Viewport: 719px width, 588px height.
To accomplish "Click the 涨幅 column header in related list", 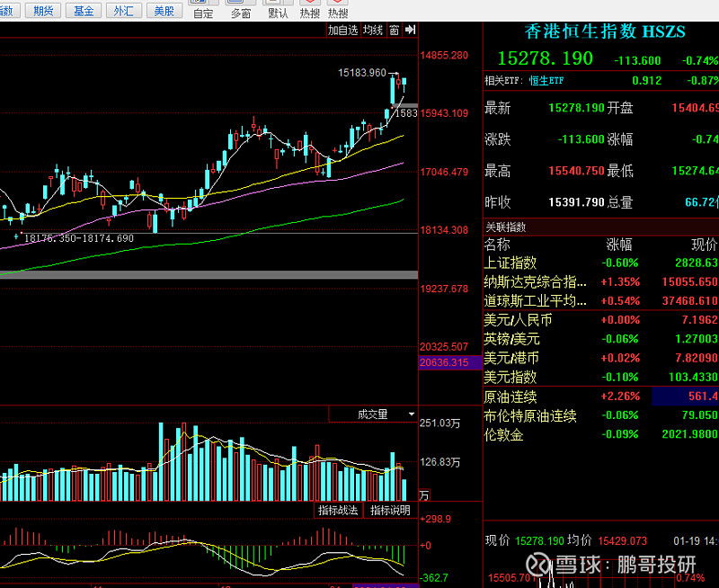I will coord(619,245).
